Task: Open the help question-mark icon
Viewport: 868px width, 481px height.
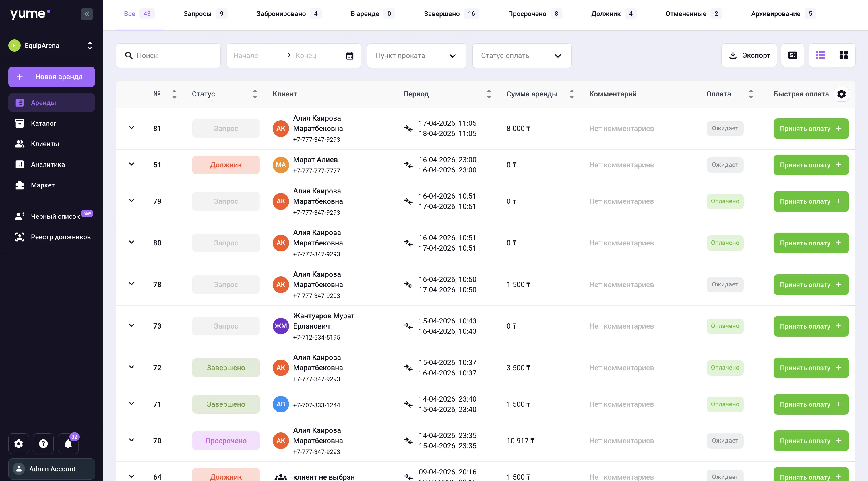Action: coord(43,444)
